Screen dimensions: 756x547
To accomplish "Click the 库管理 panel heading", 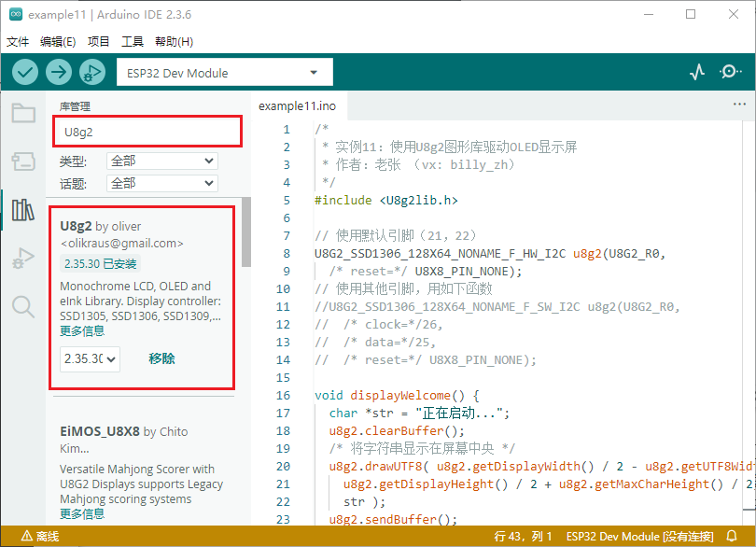I will tap(75, 106).
